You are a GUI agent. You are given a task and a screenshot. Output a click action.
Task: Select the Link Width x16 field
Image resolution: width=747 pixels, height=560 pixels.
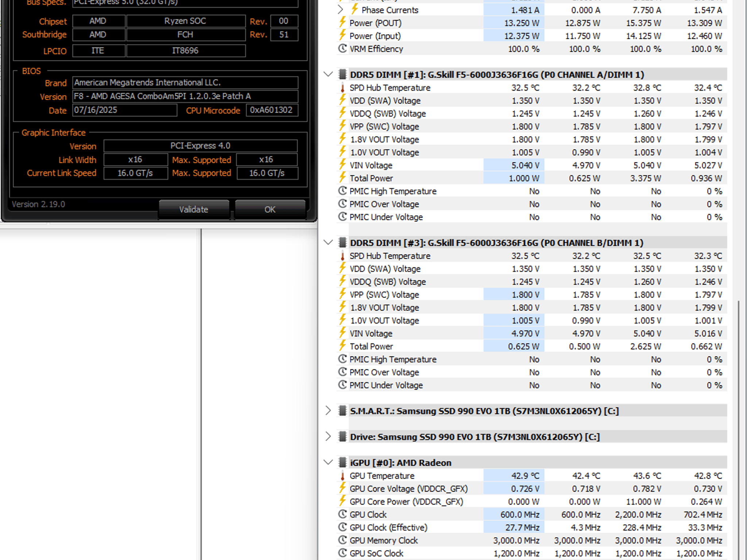[136, 160]
